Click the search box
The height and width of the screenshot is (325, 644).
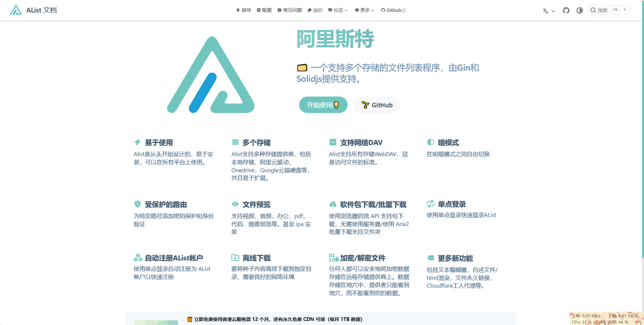coord(610,10)
